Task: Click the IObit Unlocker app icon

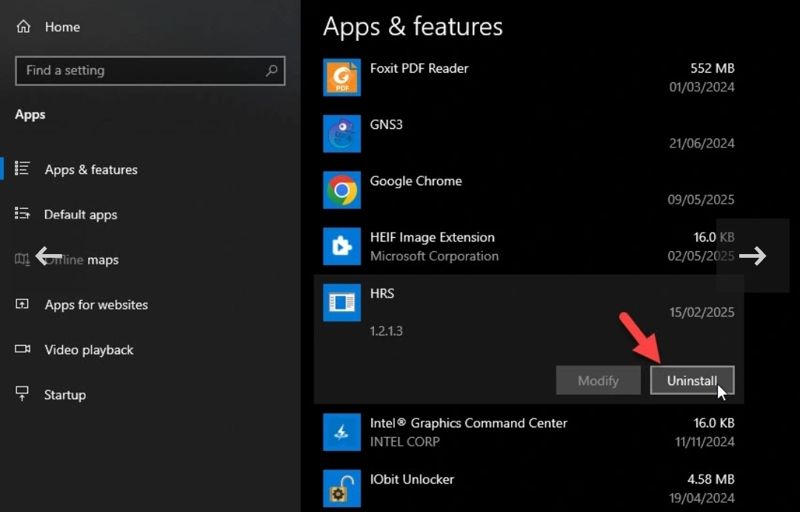Action: pyautogui.click(x=342, y=488)
